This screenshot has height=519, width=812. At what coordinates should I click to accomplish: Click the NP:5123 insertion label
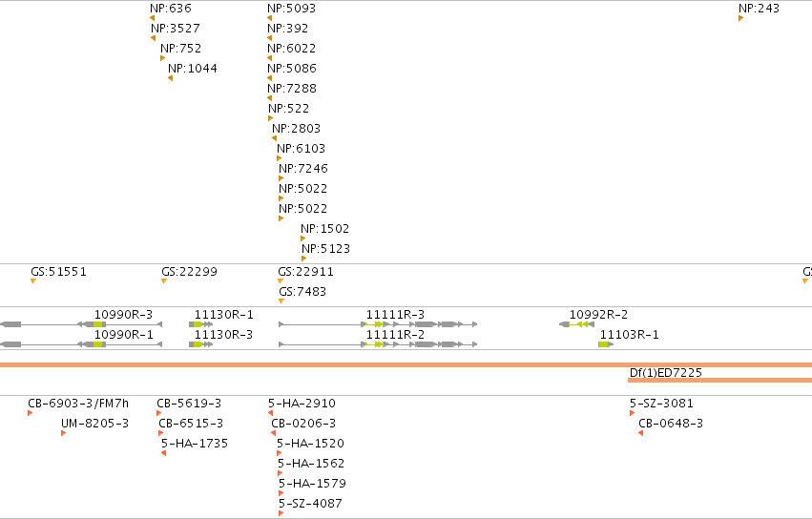[x=325, y=249]
